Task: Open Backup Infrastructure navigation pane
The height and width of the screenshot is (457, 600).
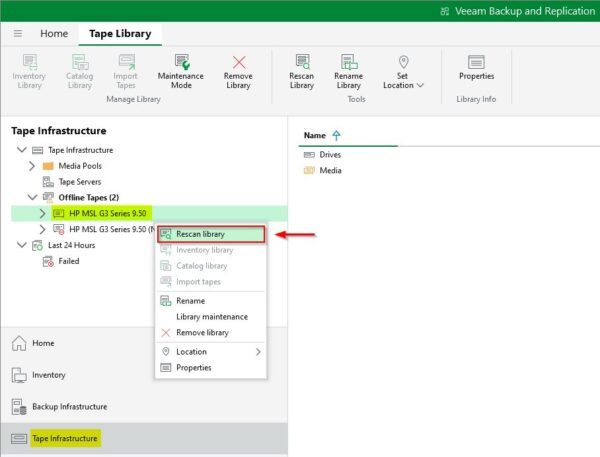Action: (x=144, y=407)
